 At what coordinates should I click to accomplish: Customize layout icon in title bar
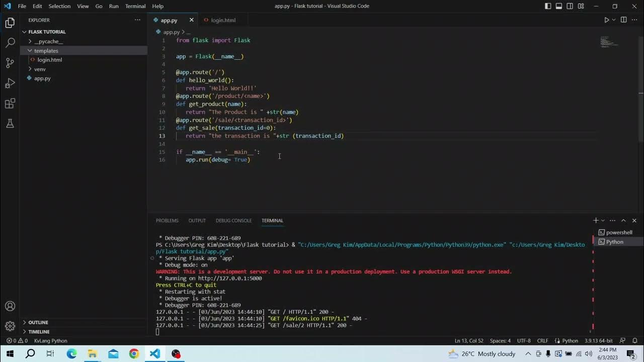(x=581, y=6)
